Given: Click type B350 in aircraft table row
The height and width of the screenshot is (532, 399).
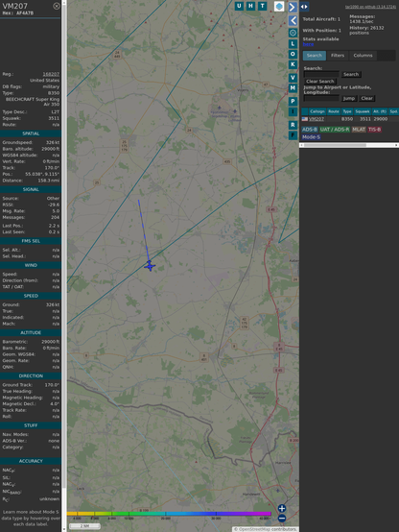Looking at the screenshot, I should point(347,119).
